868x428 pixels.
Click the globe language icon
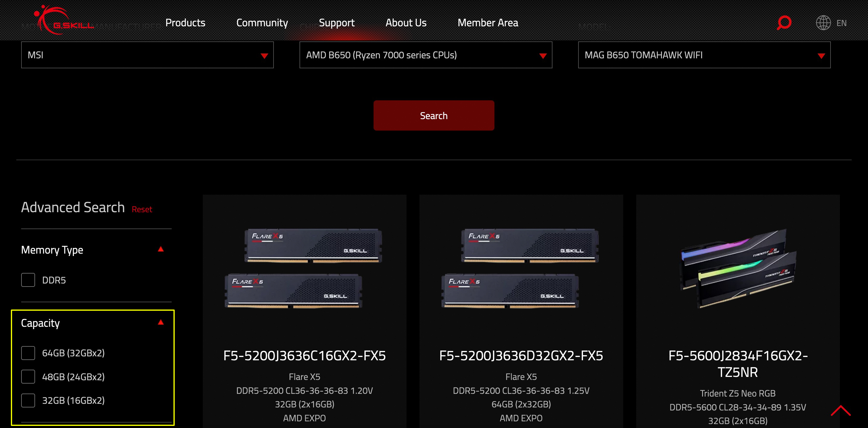[x=823, y=23]
